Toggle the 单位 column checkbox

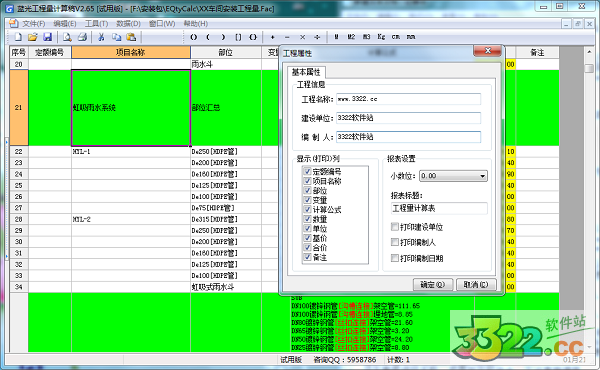tap(307, 228)
